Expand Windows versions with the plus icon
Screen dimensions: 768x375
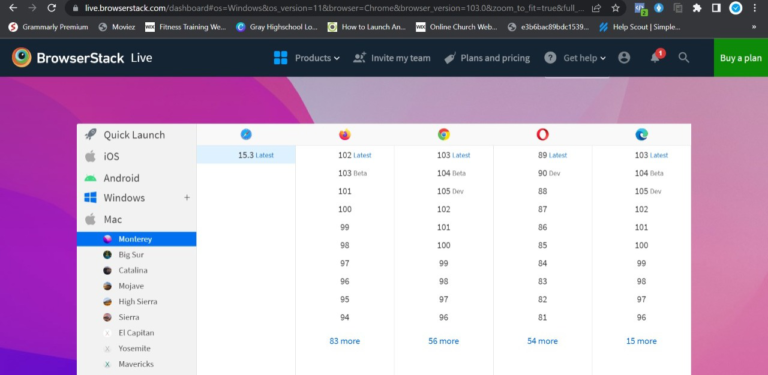187,198
